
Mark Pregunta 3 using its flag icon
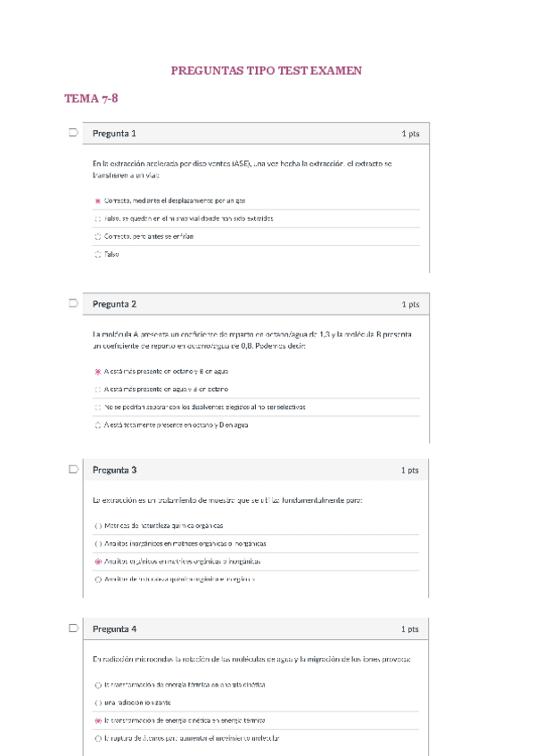pos(71,469)
